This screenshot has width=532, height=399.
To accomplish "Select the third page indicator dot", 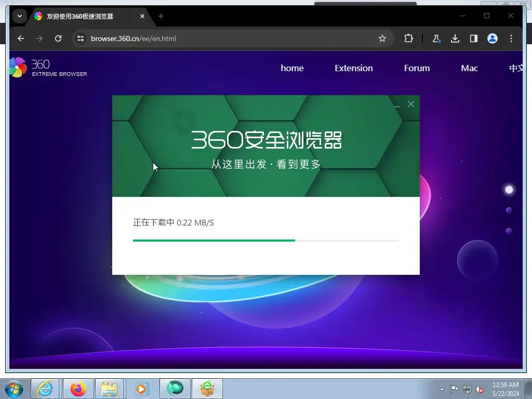I will (x=509, y=231).
